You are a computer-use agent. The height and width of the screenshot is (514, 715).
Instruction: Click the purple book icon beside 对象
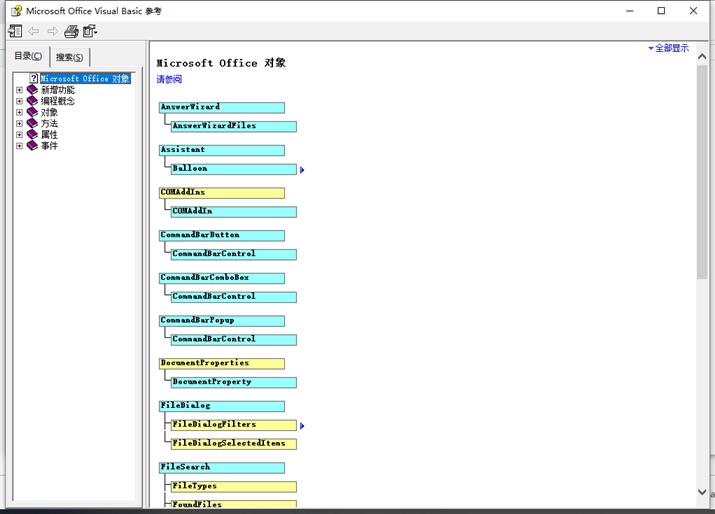point(32,112)
